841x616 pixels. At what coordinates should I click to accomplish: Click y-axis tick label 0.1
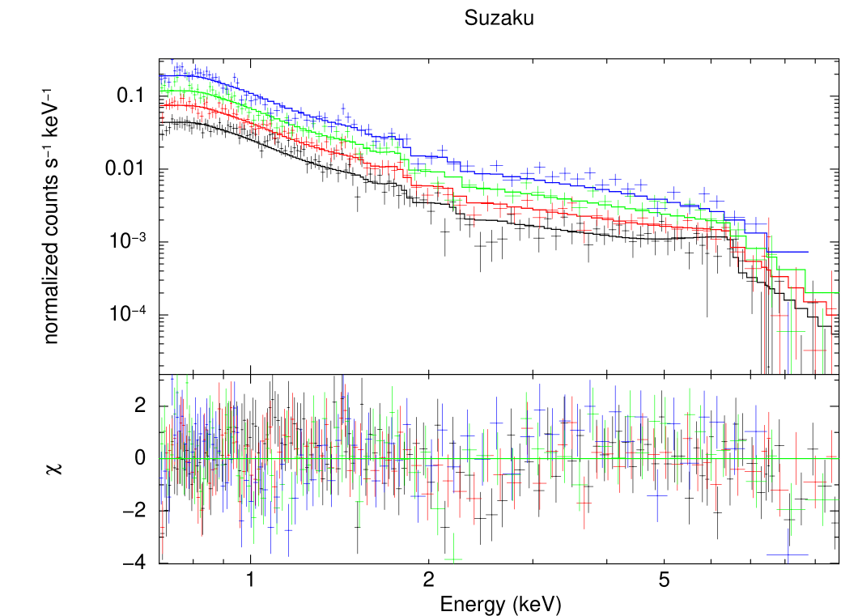tap(131, 96)
